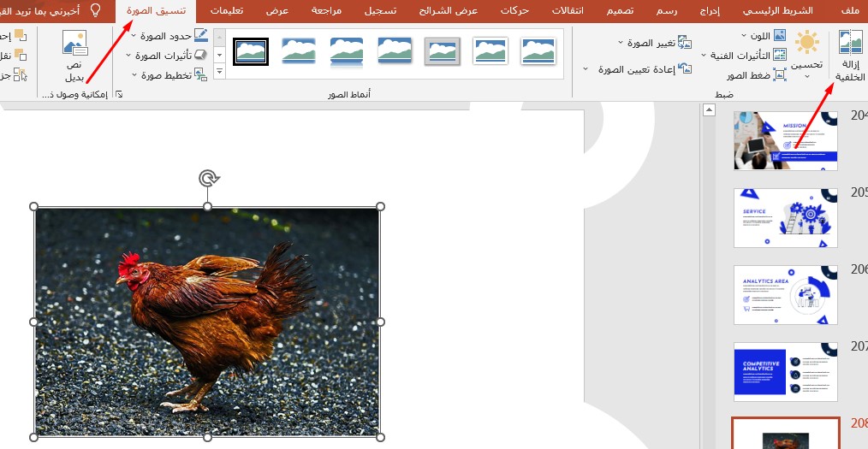
Task: Switch to the Design (تصميم) tab
Action: (x=620, y=10)
